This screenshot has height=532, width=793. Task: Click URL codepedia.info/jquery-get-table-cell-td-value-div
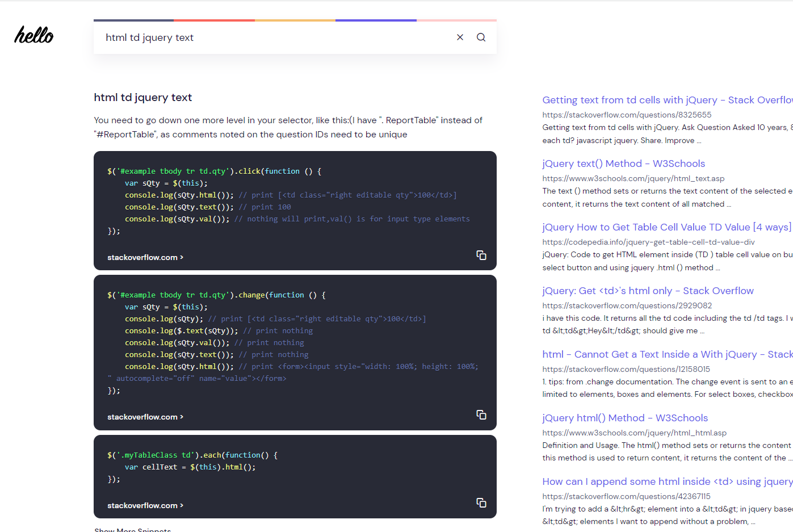pos(648,242)
